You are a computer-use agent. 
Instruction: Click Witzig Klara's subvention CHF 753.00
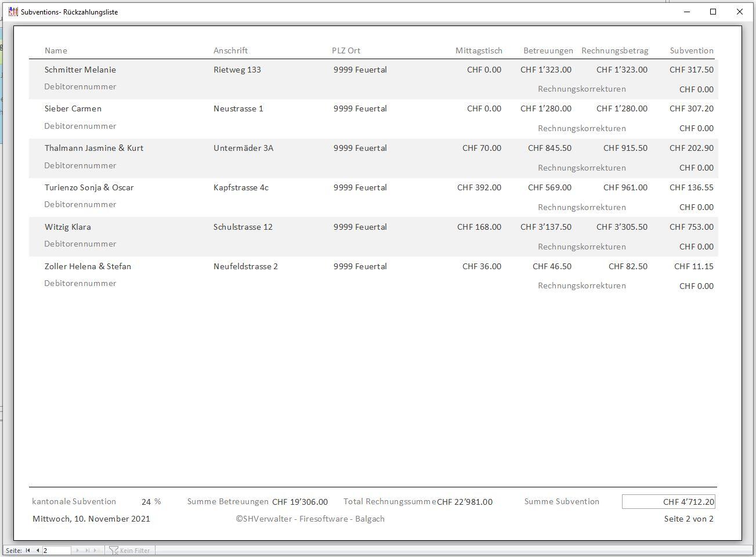tap(691, 227)
